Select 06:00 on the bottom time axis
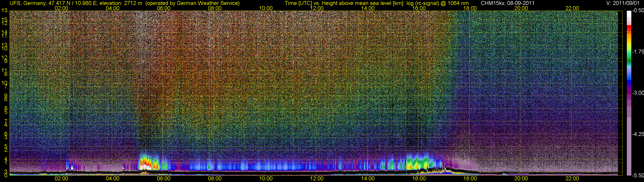The width and height of the screenshot is (644, 182). coord(164,179)
